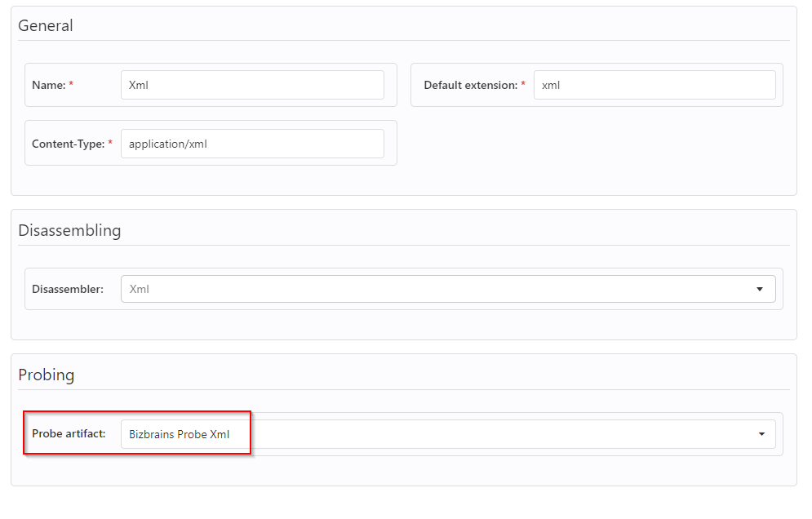Click the red asterisk beside Content-Type

[x=110, y=144]
